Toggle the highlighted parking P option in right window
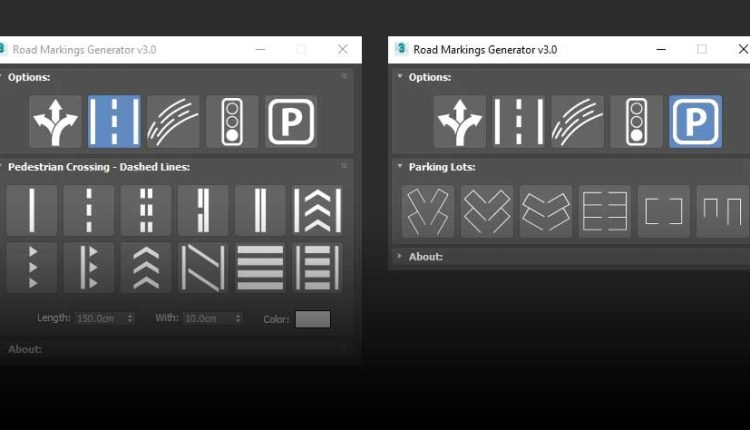This screenshot has width=750, height=430. coord(696,122)
